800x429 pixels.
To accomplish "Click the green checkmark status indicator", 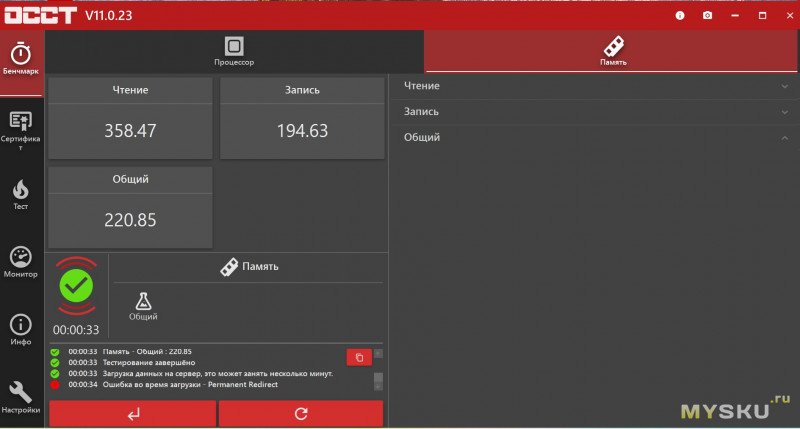I will [x=76, y=286].
